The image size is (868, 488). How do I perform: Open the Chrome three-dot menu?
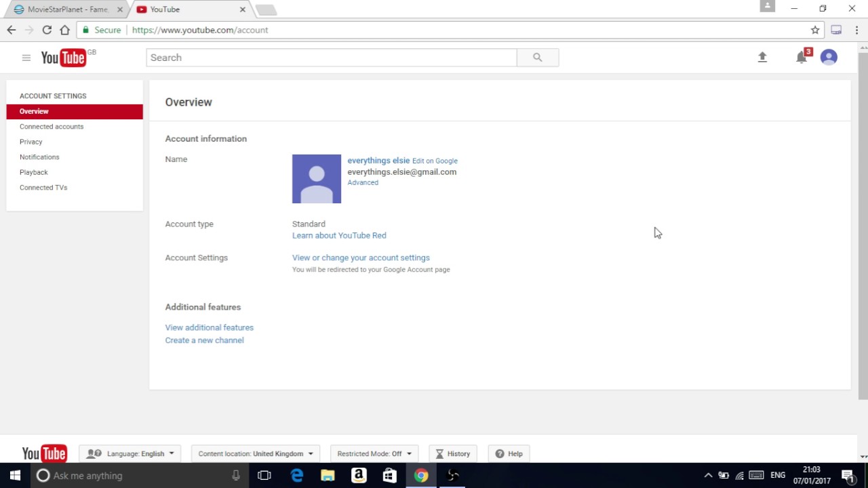pyautogui.click(x=856, y=30)
